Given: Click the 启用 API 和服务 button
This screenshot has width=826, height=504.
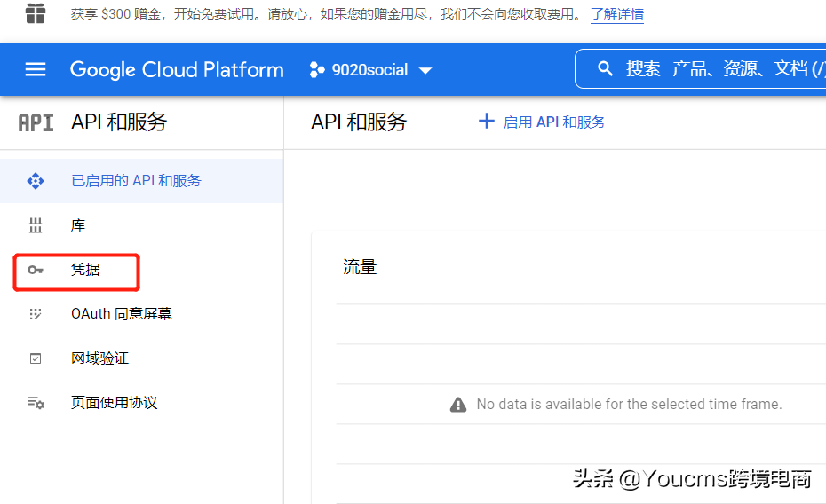Looking at the screenshot, I should pyautogui.click(x=542, y=122).
